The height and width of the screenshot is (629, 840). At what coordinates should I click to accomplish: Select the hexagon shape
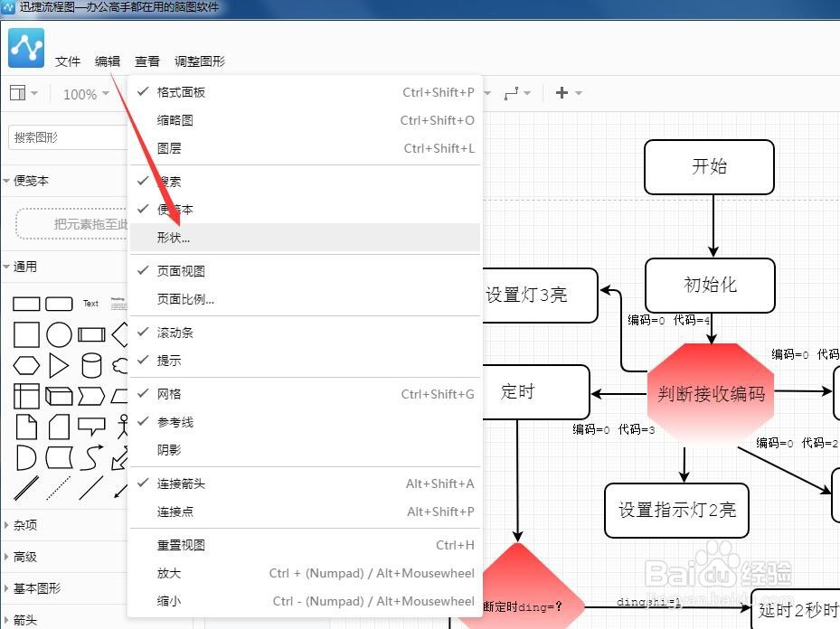click(x=26, y=363)
